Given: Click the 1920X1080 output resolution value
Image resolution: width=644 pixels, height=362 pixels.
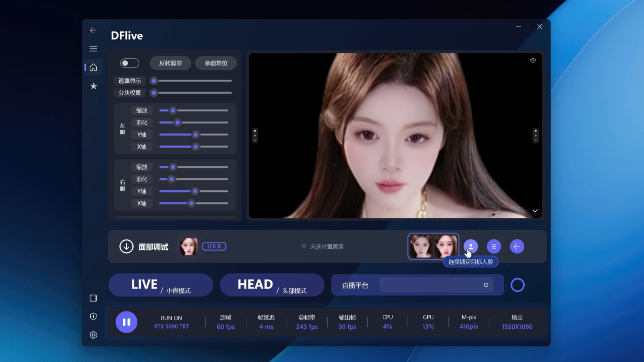Looking at the screenshot, I should pos(517,327).
